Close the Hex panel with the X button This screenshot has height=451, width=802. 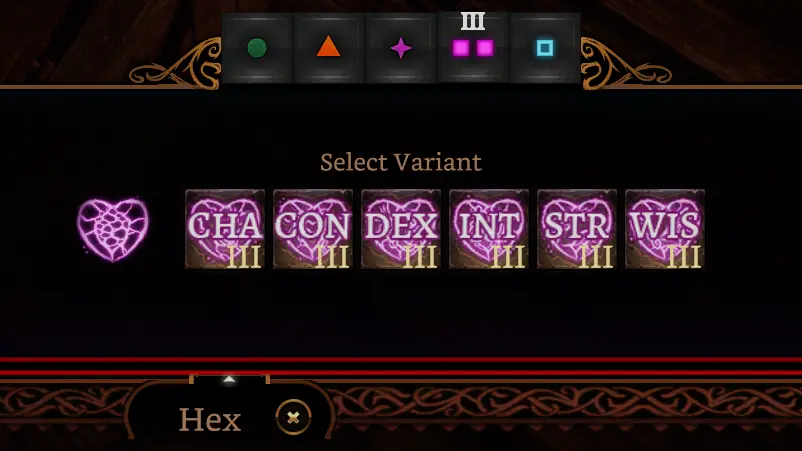tap(293, 418)
